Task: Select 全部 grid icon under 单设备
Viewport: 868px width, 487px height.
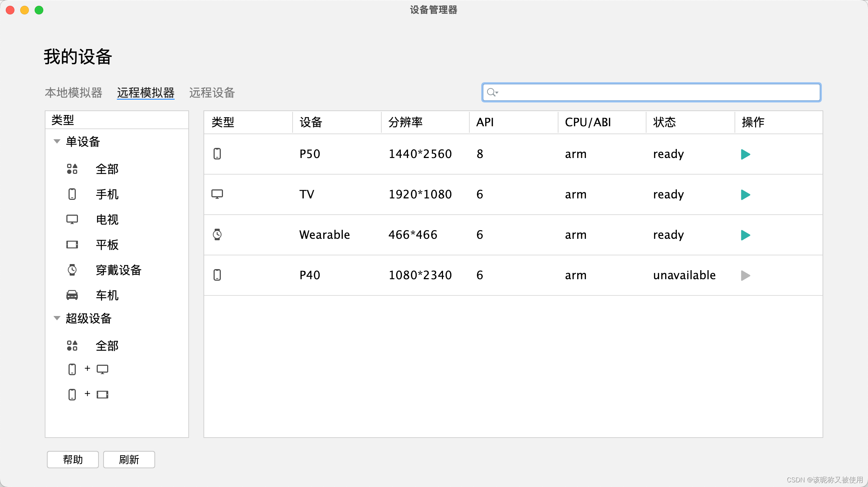Action: pos(72,169)
